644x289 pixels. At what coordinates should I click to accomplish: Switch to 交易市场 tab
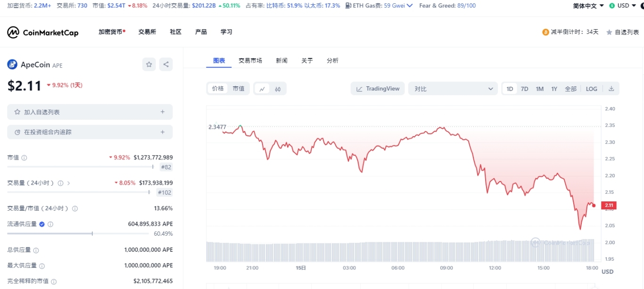tap(250, 61)
